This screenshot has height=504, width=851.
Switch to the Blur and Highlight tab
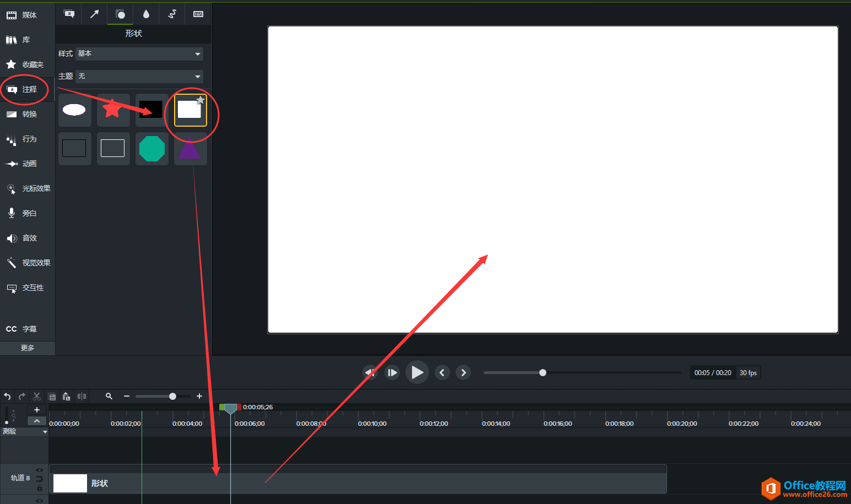(146, 14)
